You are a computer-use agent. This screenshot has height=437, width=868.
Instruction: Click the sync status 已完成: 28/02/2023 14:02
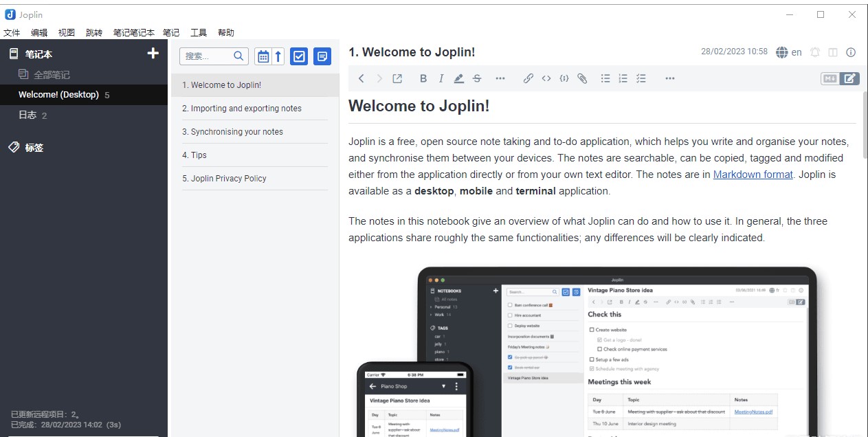pyautogui.click(x=66, y=425)
